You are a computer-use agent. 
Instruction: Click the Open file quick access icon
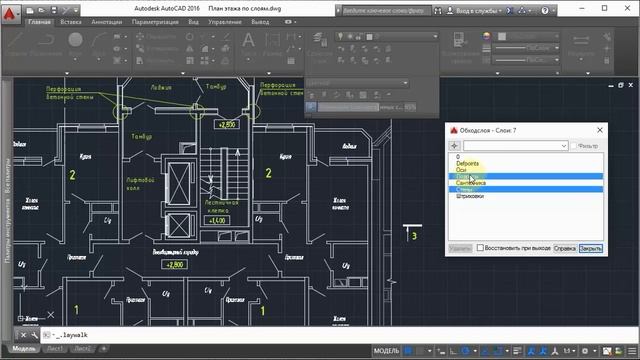point(42,10)
